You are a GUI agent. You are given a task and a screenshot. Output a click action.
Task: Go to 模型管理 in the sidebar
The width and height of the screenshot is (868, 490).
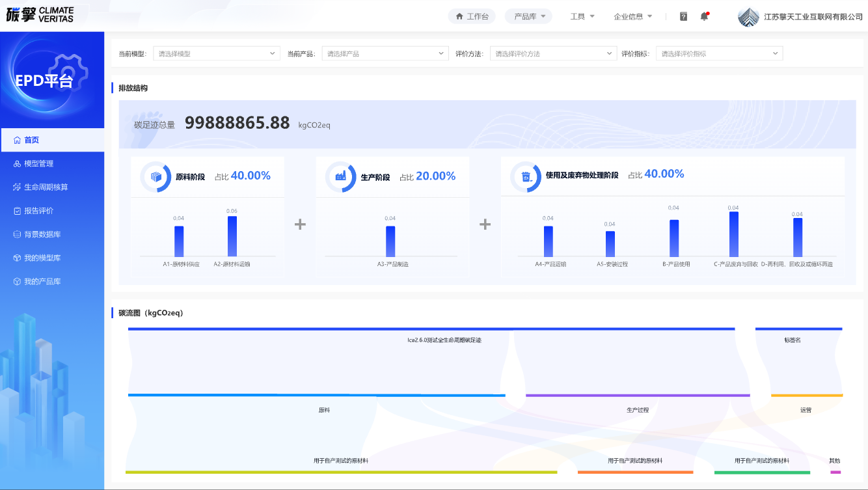point(38,163)
